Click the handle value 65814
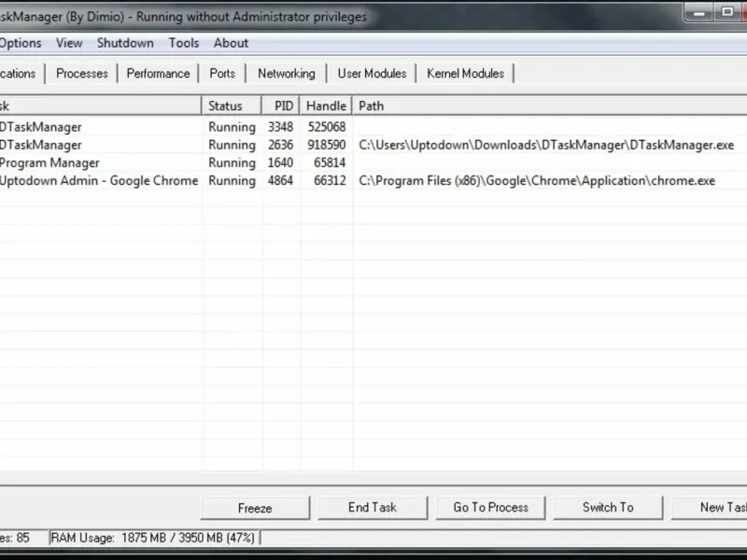Viewport: 747px width, 560px height. pyautogui.click(x=330, y=162)
